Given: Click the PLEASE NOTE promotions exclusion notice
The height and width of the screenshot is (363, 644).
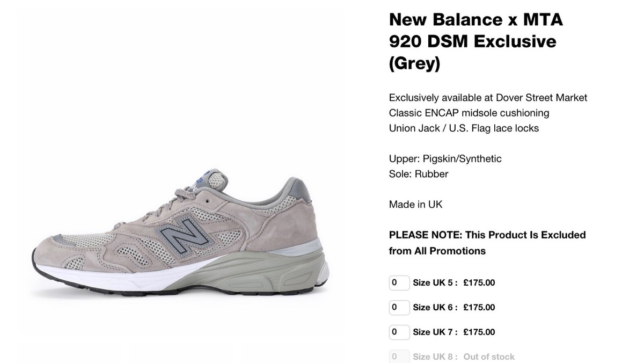Looking at the screenshot, I should point(487,243).
